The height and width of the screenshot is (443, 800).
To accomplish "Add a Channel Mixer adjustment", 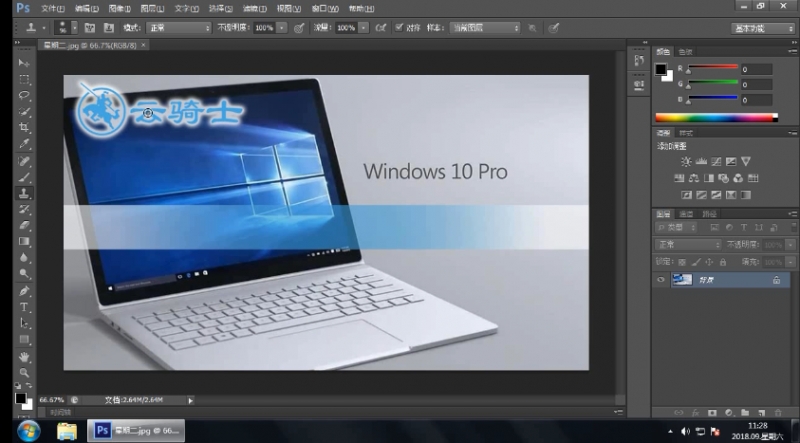I will pyautogui.click(x=738, y=178).
